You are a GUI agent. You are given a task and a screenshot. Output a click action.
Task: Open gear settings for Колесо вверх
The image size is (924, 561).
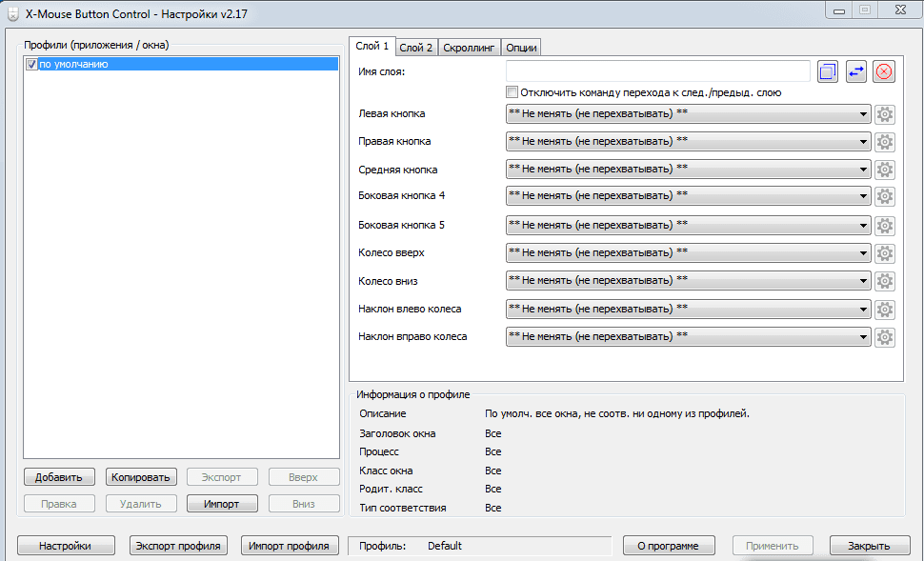[x=885, y=253]
